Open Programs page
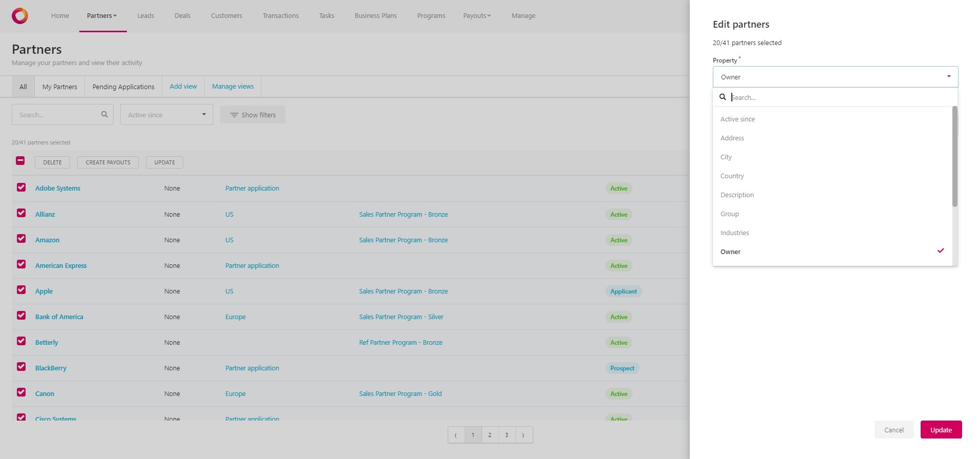Screen dimensions: 980x459 point(431,16)
